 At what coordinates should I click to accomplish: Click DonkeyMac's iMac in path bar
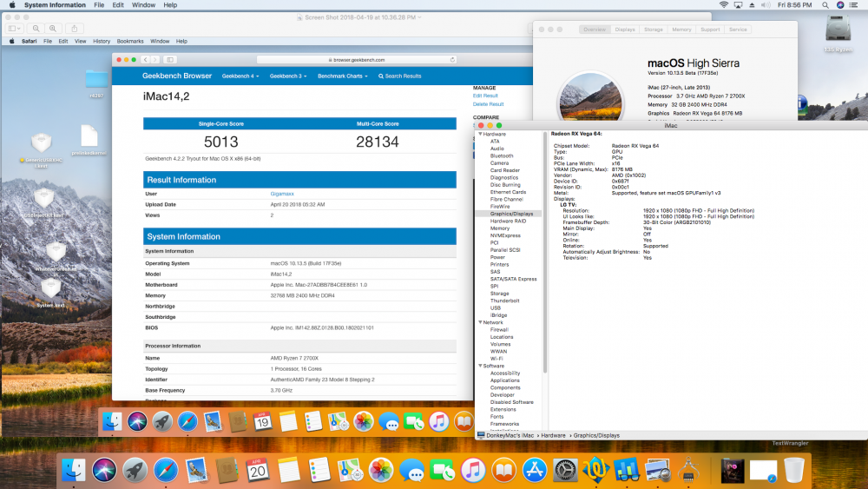point(505,435)
